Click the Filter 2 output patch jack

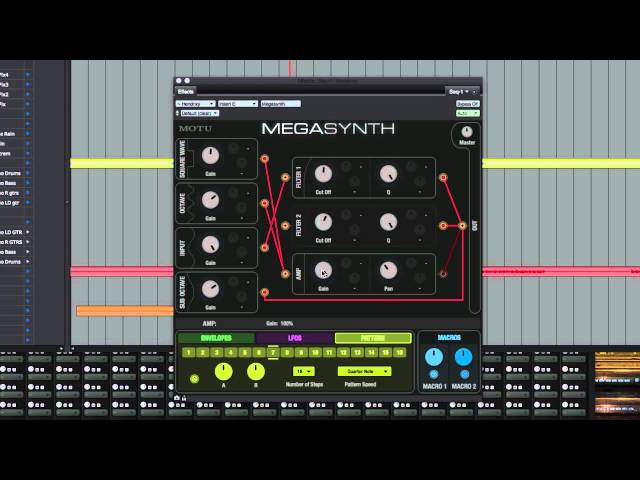click(x=443, y=225)
